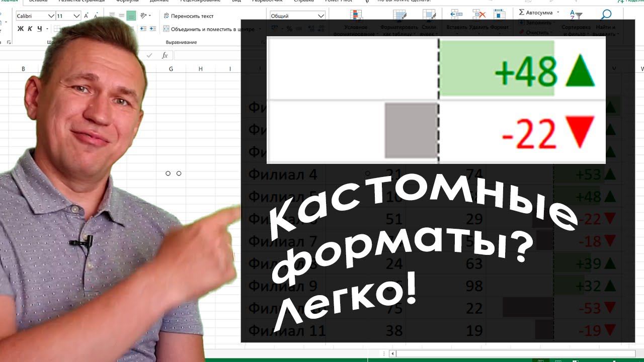Open the 'Общий' number format dropdown

click(x=321, y=16)
